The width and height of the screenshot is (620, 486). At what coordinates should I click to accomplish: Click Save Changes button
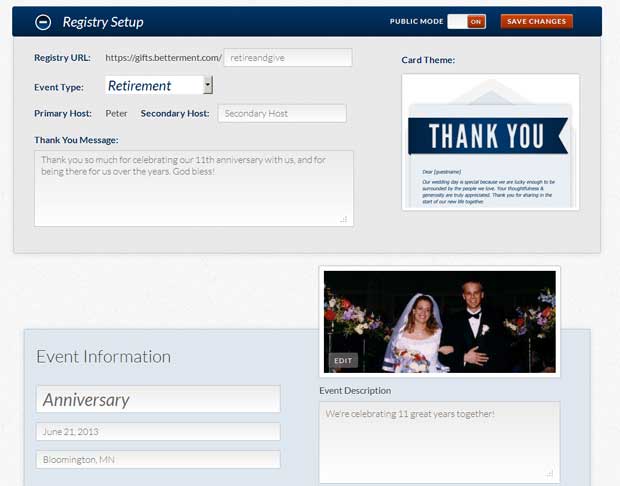(x=537, y=21)
